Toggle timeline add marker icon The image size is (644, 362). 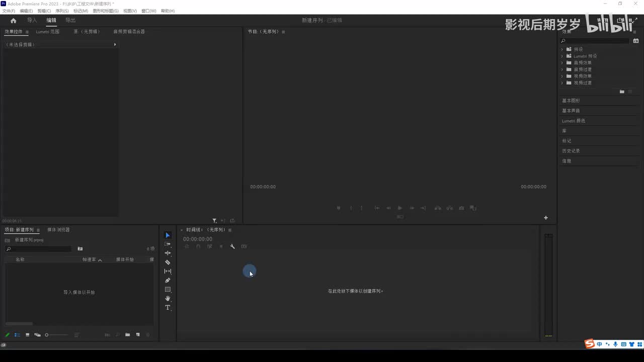pyautogui.click(x=221, y=246)
